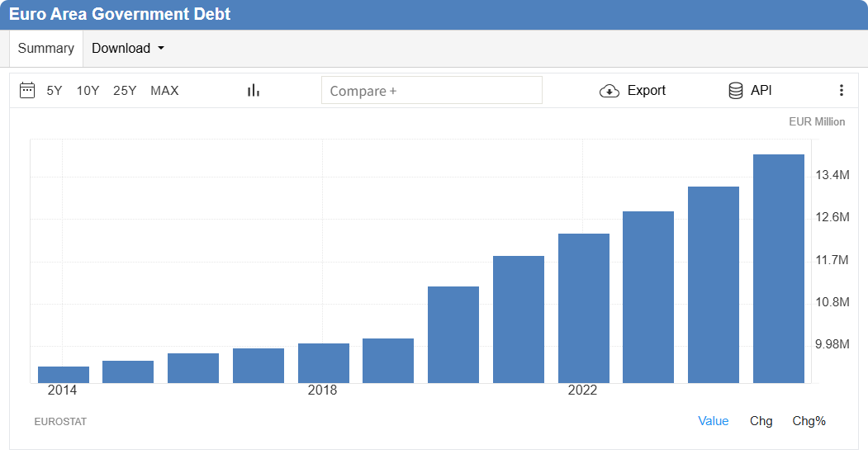Select the tallest rightmost chart bar

pos(779,269)
